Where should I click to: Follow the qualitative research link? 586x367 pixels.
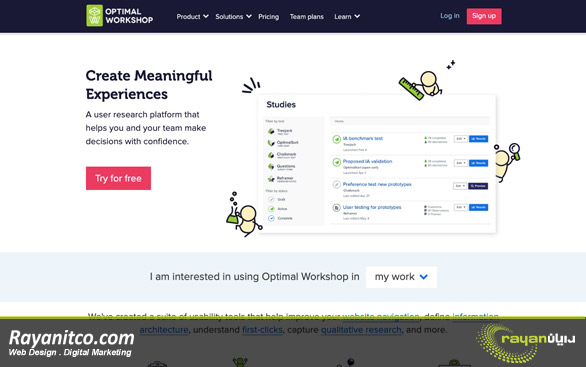coord(361,330)
